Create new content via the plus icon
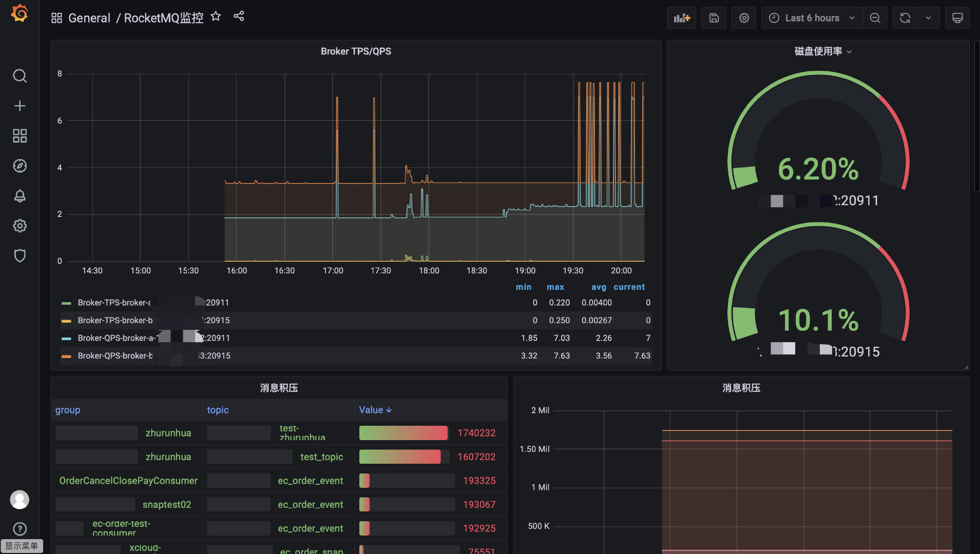Viewport: 980px width, 554px height. pos(20,106)
